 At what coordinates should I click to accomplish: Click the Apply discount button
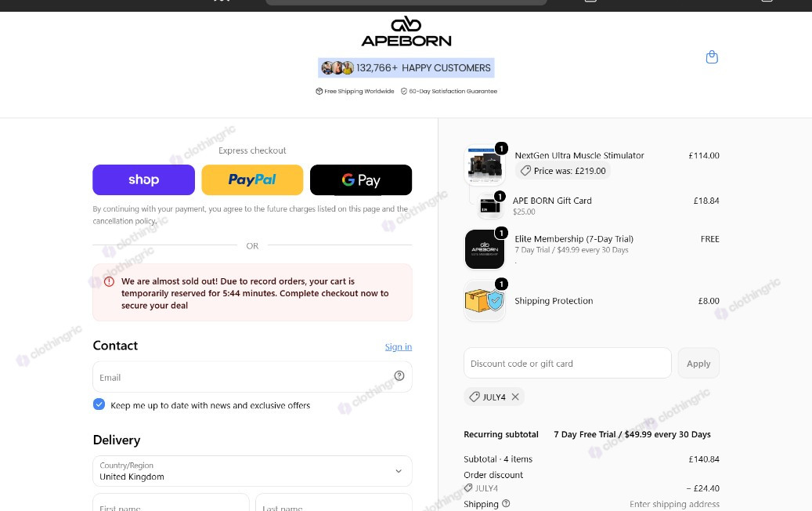(698, 364)
